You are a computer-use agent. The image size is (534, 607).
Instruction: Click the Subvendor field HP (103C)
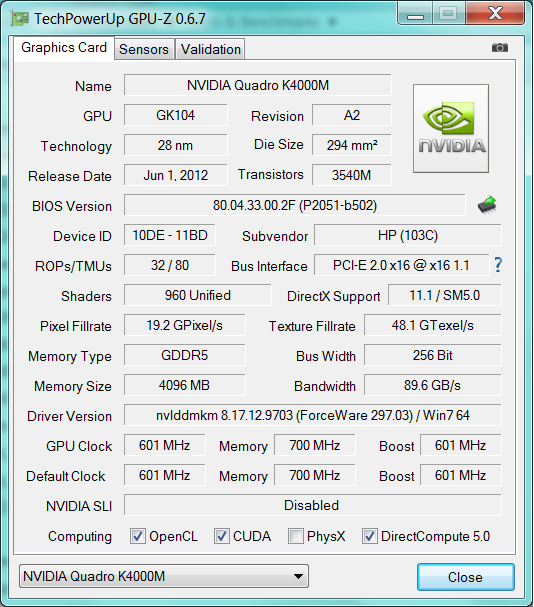[408, 235]
